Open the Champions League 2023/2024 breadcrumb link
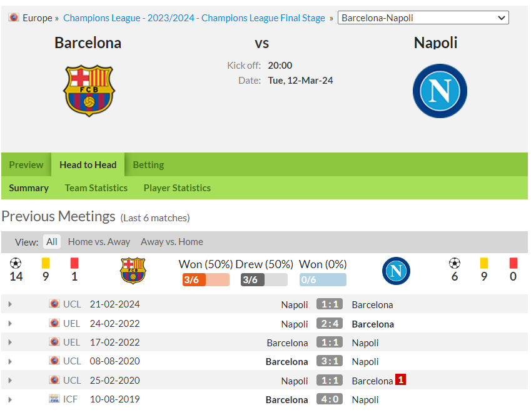 point(194,18)
